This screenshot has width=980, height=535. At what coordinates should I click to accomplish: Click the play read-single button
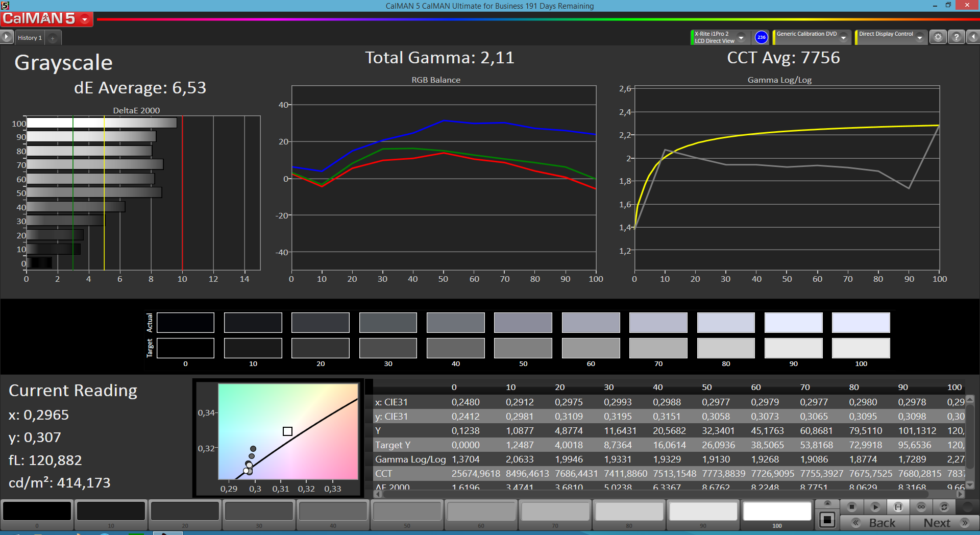point(875,507)
